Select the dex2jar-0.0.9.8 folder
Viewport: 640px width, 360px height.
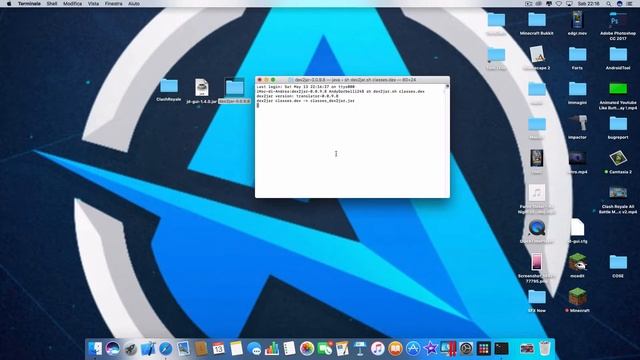pyautogui.click(x=234, y=90)
